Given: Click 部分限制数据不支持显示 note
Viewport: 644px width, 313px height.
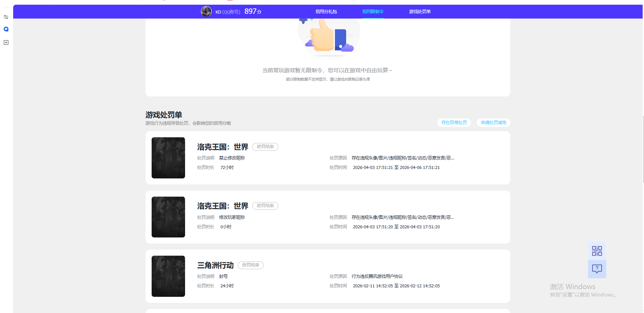Looking at the screenshot, I should click(328, 79).
